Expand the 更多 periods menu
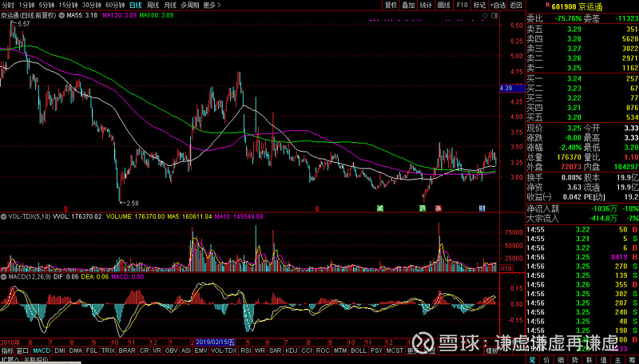 pos(212,6)
